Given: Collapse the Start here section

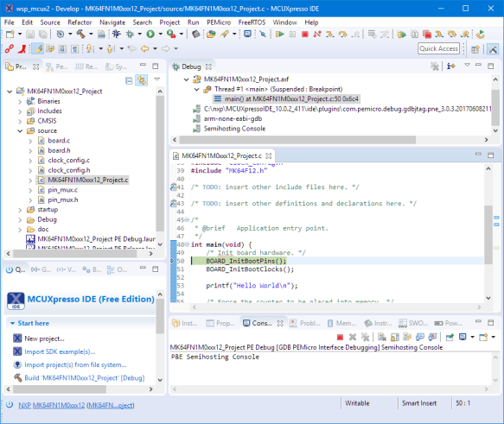Looking at the screenshot, I should [x=13, y=323].
